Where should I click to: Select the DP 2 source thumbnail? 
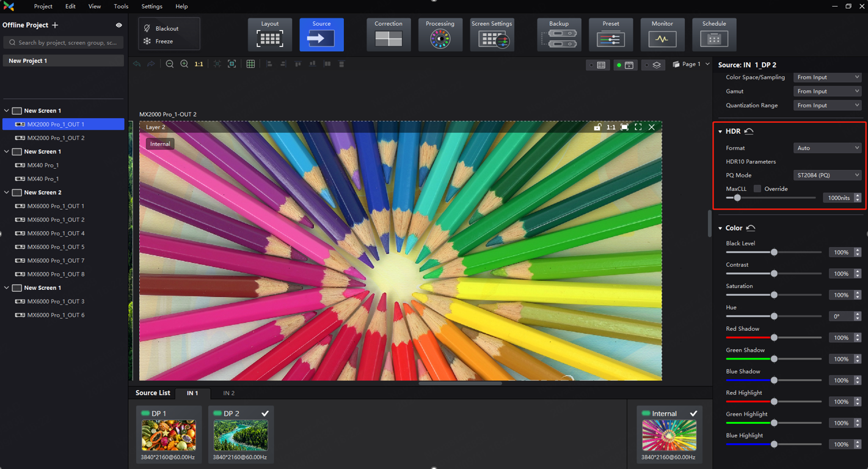click(x=241, y=435)
